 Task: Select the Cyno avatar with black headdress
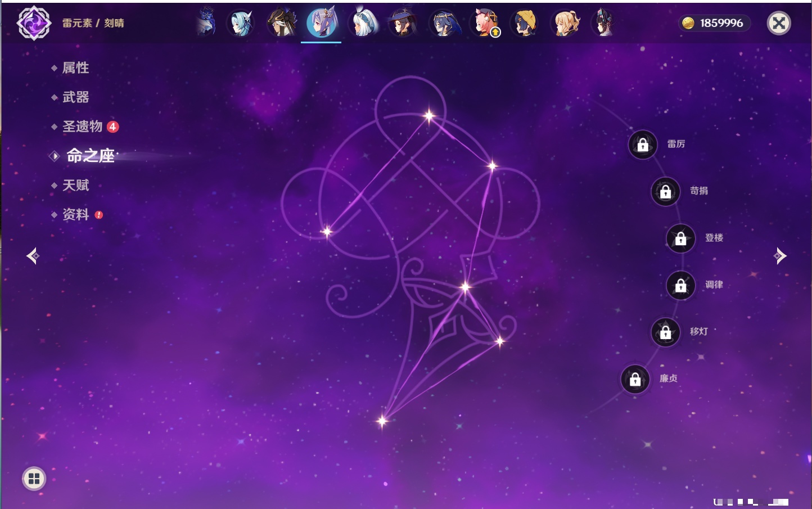[281, 23]
